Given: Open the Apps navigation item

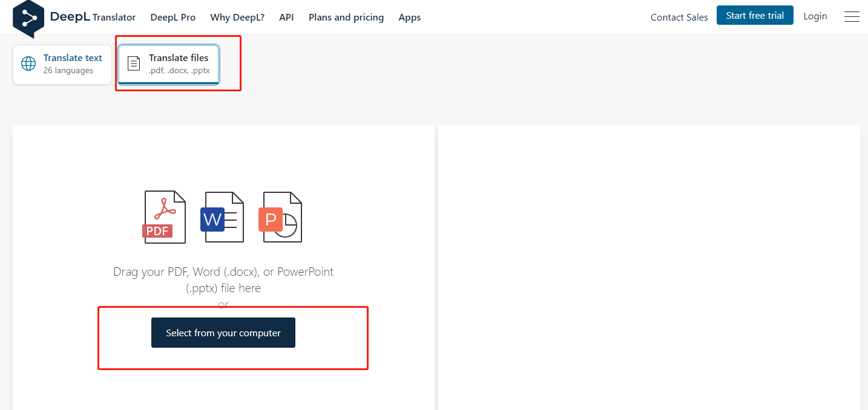Looking at the screenshot, I should tap(410, 18).
